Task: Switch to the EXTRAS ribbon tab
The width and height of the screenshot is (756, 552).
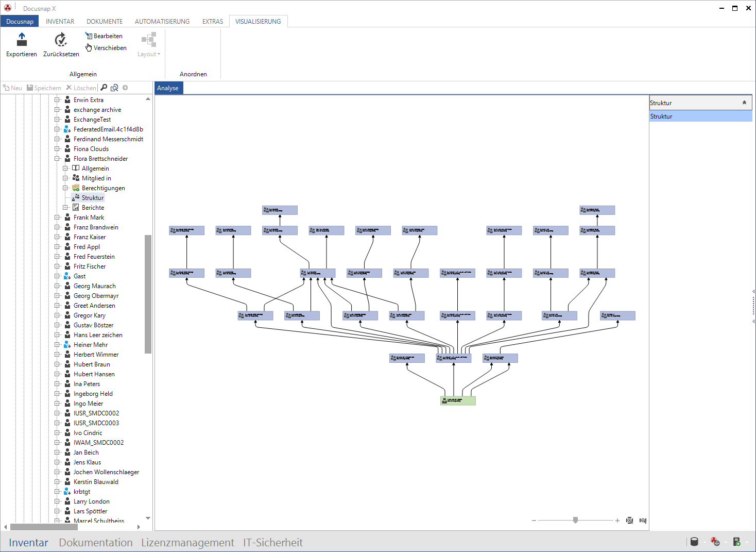Action: click(x=213, y=21)
